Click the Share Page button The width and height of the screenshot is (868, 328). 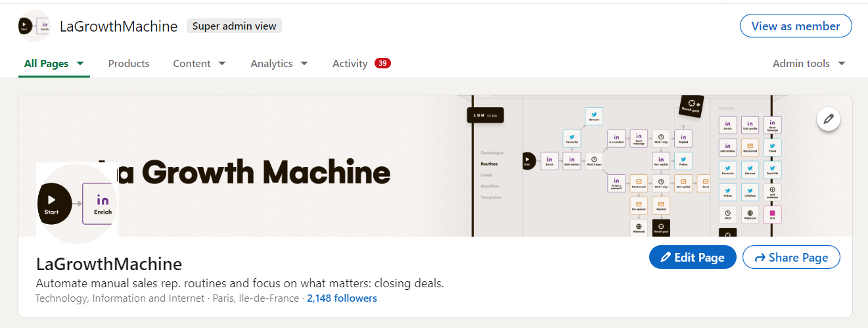coord(791,258)
